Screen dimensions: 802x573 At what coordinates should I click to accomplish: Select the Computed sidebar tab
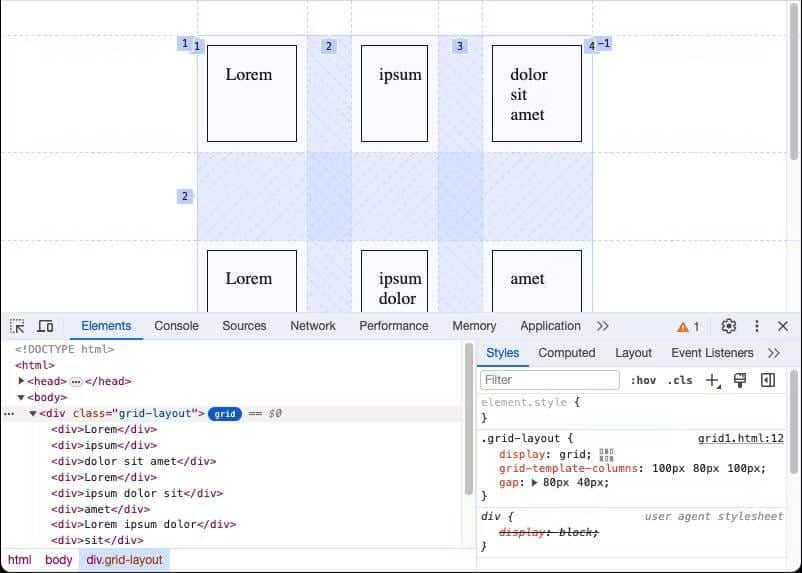coord(567,353)
